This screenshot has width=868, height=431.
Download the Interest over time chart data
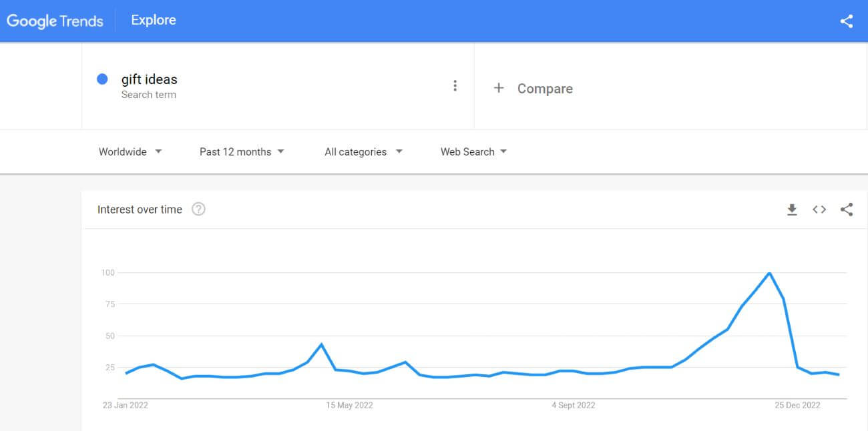(792, 209)
